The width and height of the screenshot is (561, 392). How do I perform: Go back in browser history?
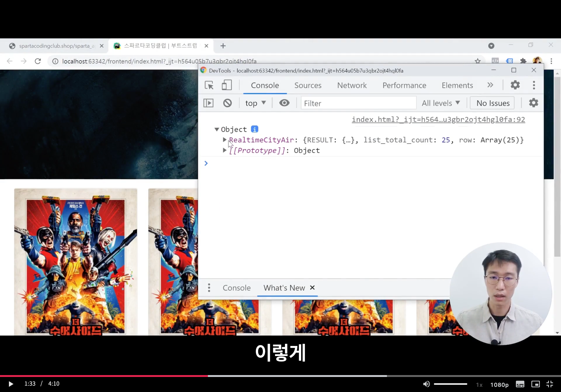(x=10, y=61)
